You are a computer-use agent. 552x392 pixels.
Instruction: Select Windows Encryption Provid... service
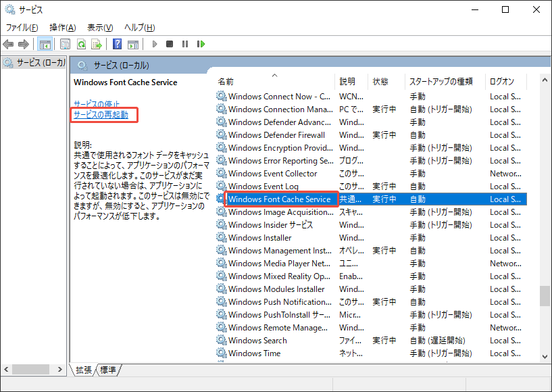[x=280, y=148]
